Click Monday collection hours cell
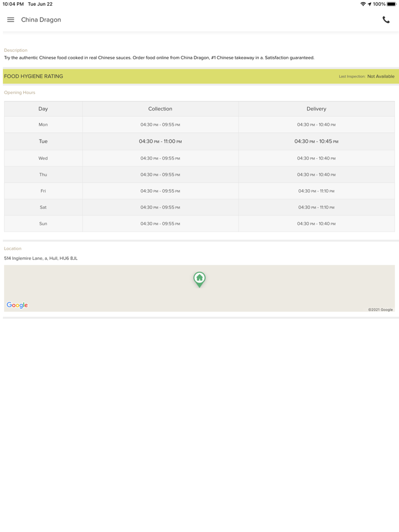399x532 pixels. point(160,125)
